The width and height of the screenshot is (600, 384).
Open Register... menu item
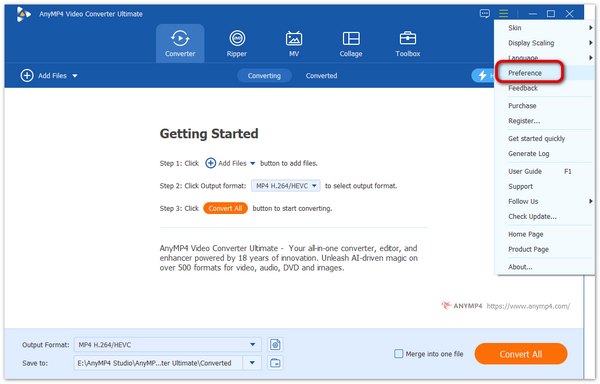[x=543, y=121]
